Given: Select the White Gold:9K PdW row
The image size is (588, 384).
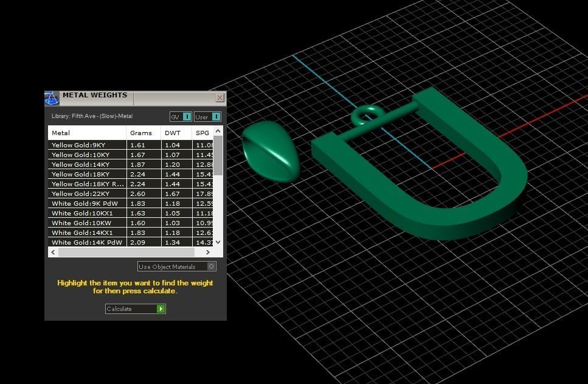Looking at the screenshot, I should (x=131, y=203).
